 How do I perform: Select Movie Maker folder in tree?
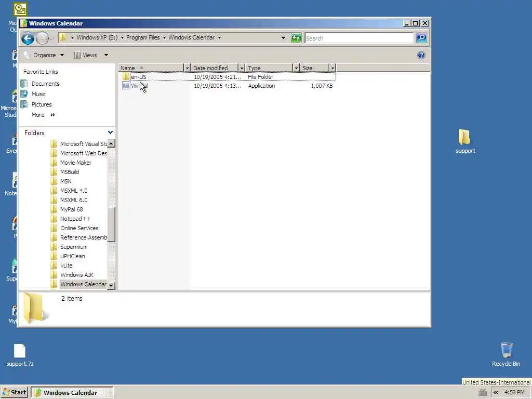point(76,163)
